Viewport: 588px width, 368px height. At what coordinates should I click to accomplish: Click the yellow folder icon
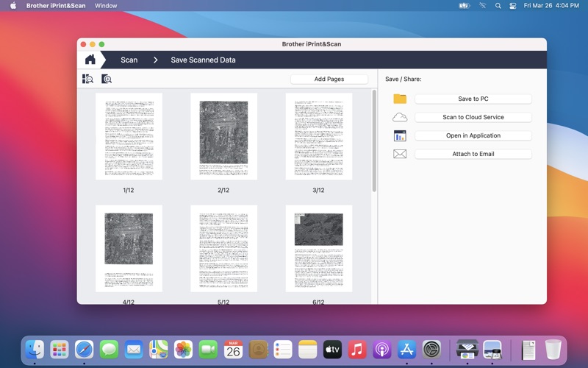pyautogui.click(x=400, y=99)
